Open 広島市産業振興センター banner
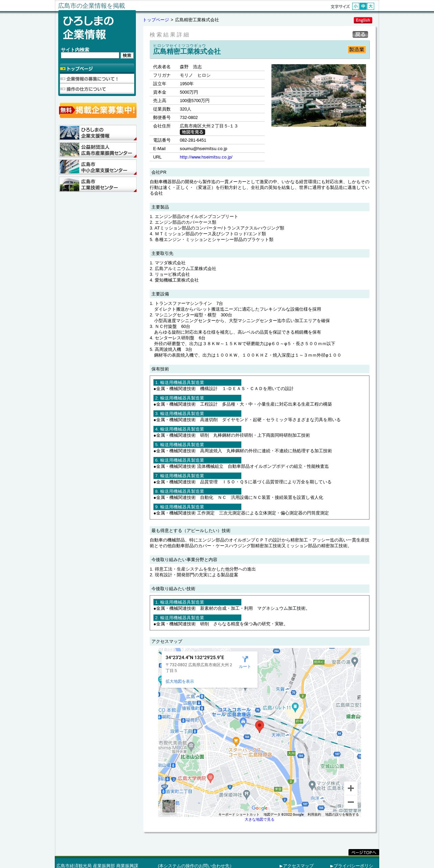 click(x=98, y=150)
